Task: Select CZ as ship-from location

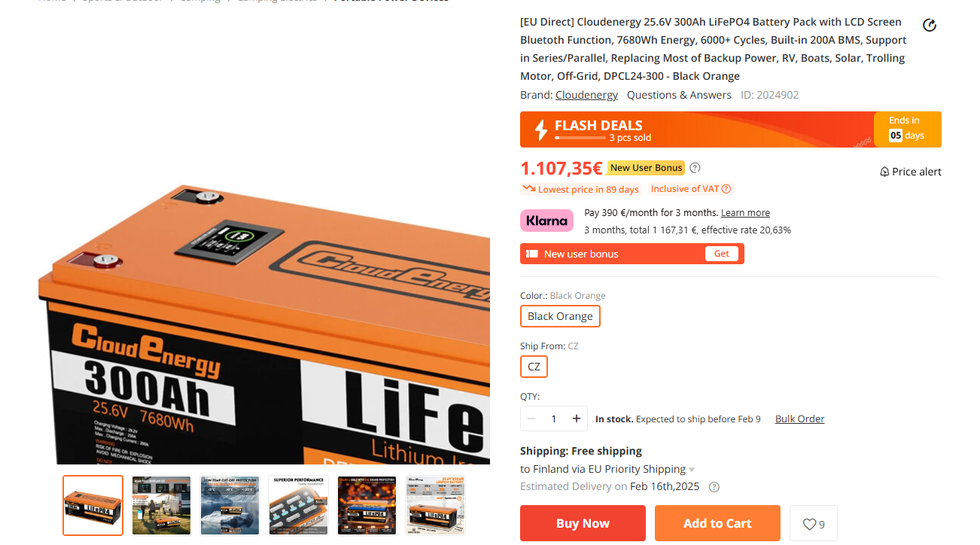Action: (534, 367)
